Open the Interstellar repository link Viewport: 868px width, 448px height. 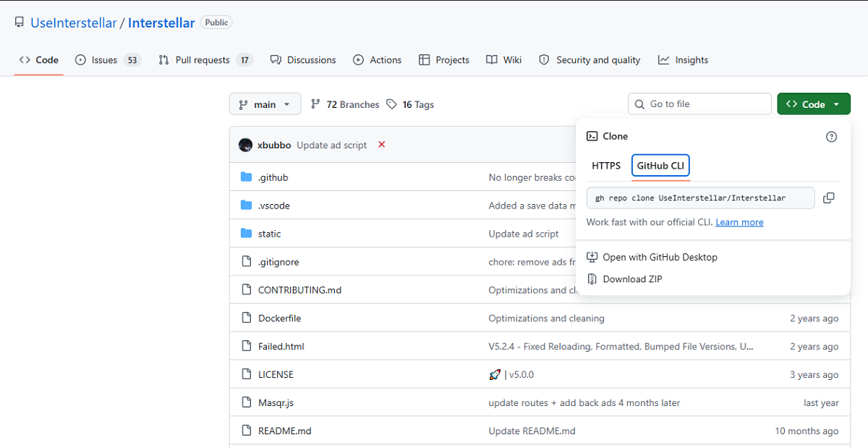(161, 23)
